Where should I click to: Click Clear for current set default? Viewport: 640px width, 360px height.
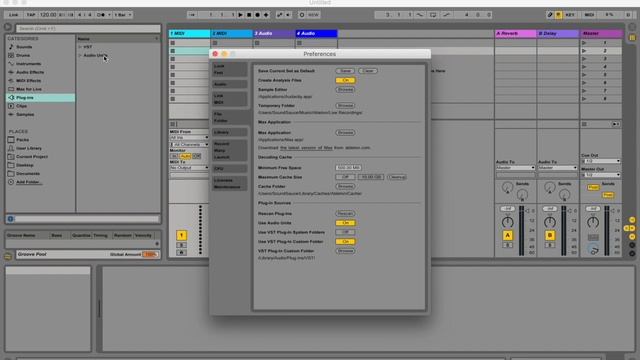[x=368, y=71]
